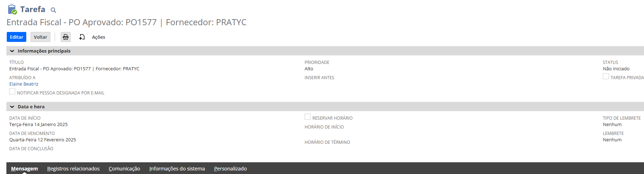The height and width of the screenshot is (174, 644).
Task: Go to 'Informações do sistema' tab
Action: (177, 169)
